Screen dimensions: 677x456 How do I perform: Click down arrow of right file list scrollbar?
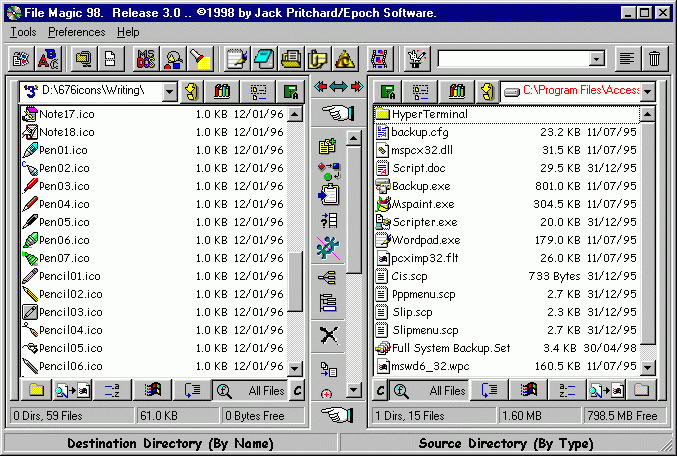point(647,367)
